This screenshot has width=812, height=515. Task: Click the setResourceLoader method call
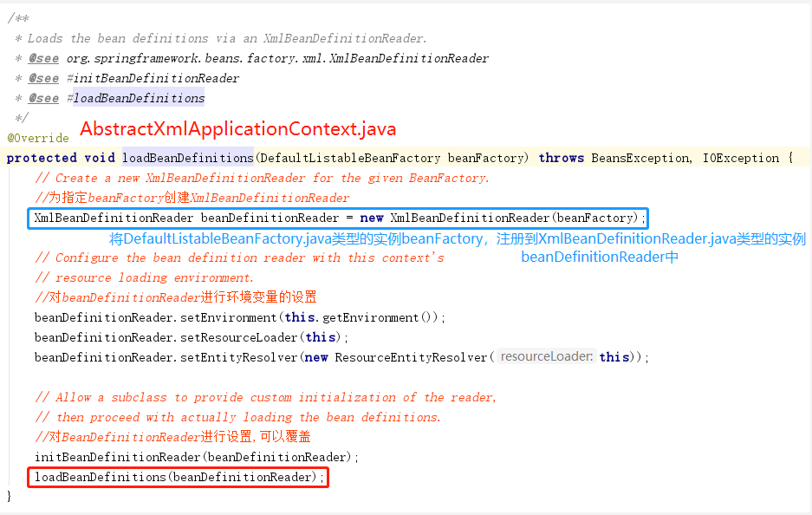point(238,337)
